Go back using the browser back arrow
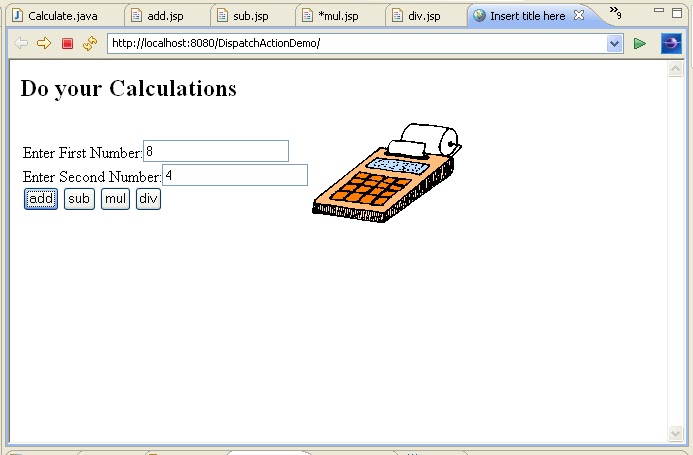Viewport: 693px width, 455px height. tap(21, 43)
